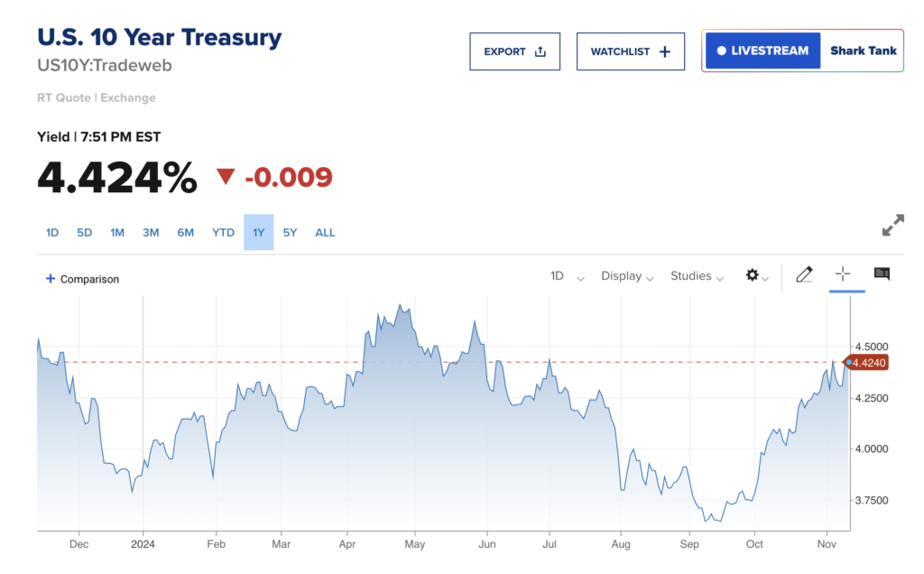Select the pencil drawing tool
The width and height of the screenshot is (924, 574).
pos(804,275)
